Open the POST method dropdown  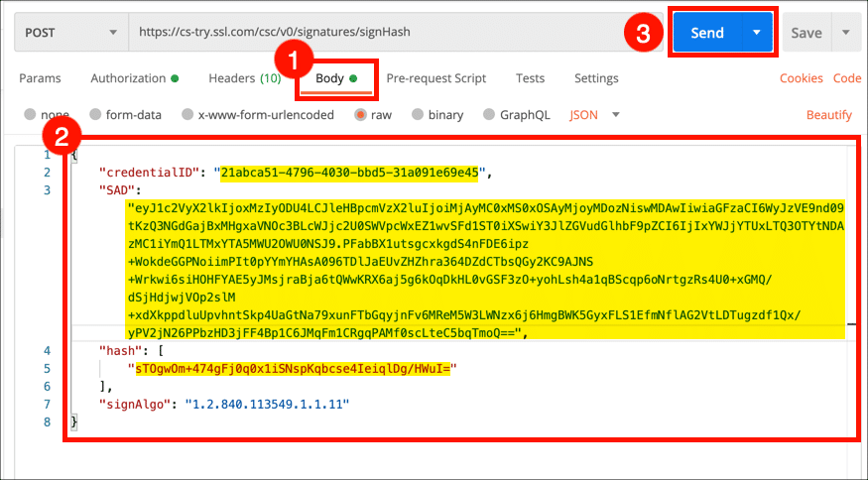coord(69,32)
